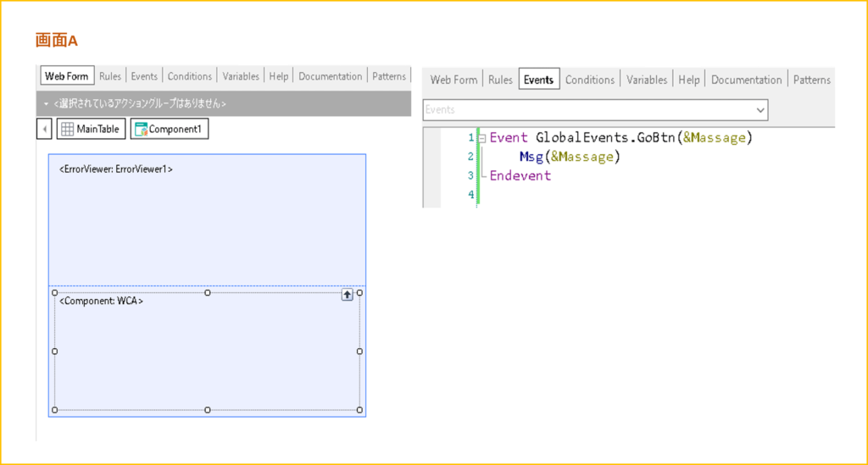Click the right-middle resize handle of WCA
868x465 pixels.
pyautogui.click(x=359, y=351)
